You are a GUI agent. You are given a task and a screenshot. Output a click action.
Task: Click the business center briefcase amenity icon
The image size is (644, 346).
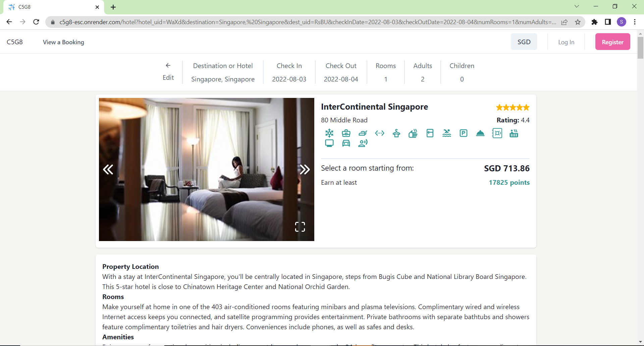point(346,133)
